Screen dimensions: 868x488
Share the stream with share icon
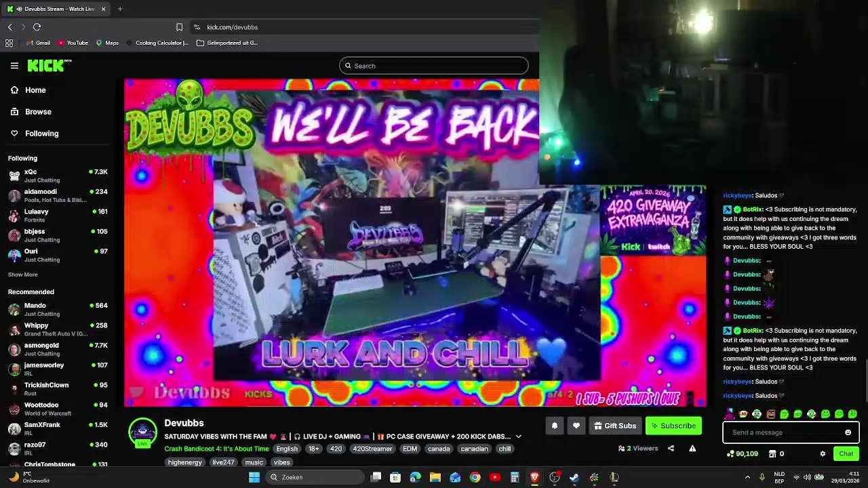671,448
